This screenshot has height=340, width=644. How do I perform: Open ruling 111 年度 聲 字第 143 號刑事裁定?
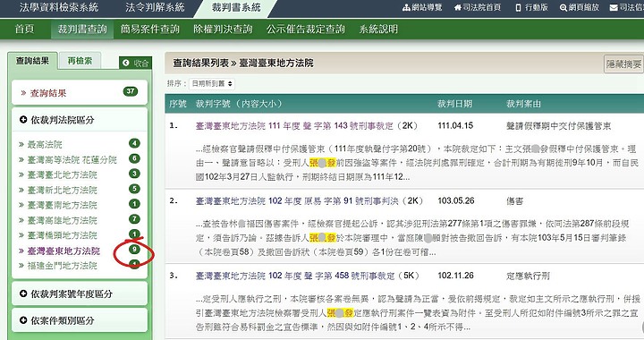click(x=294, y=125)
